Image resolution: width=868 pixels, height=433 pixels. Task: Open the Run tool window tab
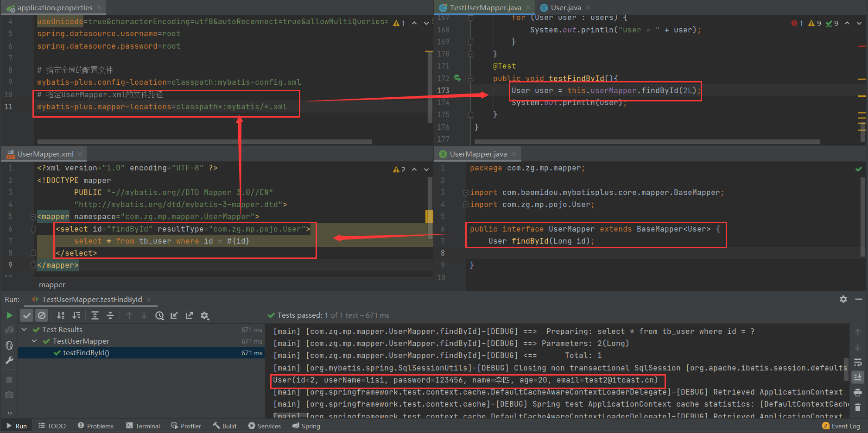(17, 426)
